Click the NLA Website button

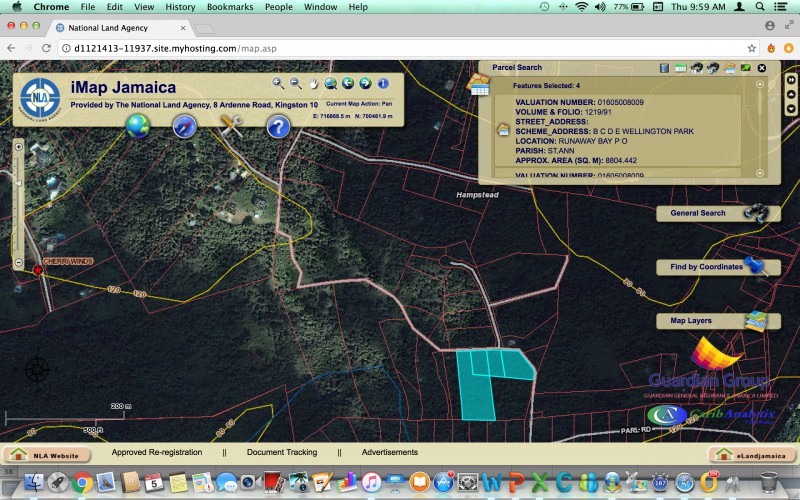tap(47, 455)
